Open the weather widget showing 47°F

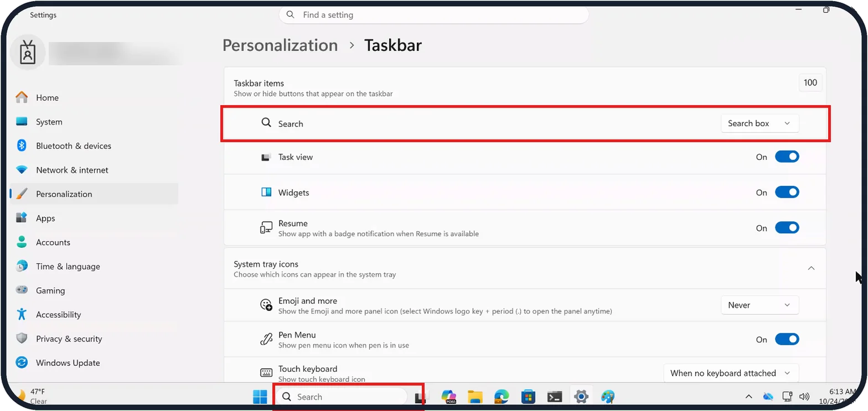click(32, 396)
